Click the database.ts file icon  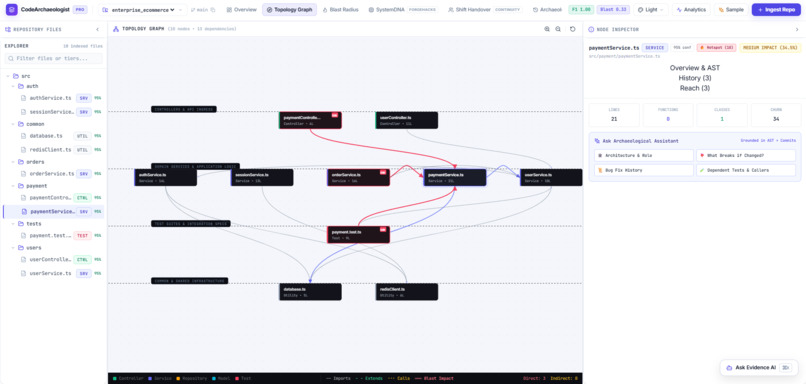point(23,136)
